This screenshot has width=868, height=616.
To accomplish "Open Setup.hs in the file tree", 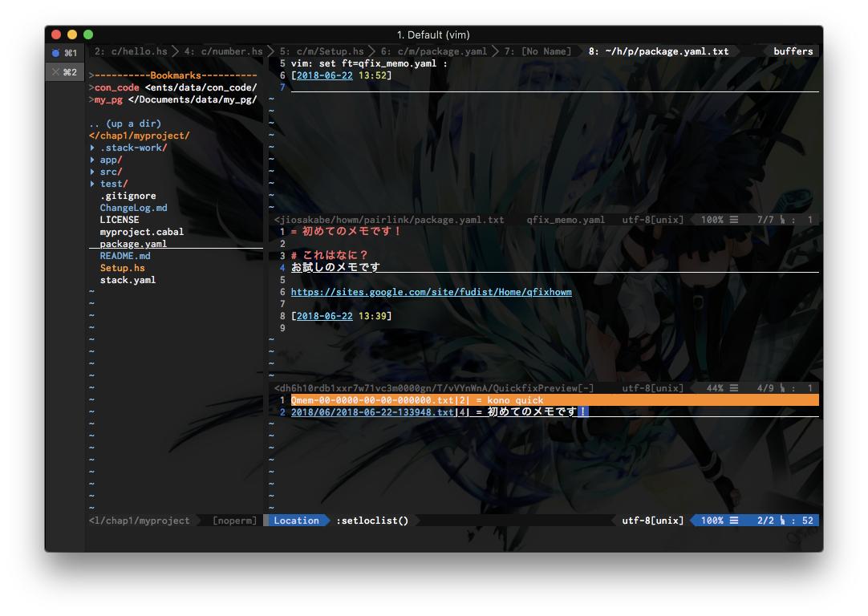I will click(122, 268).
